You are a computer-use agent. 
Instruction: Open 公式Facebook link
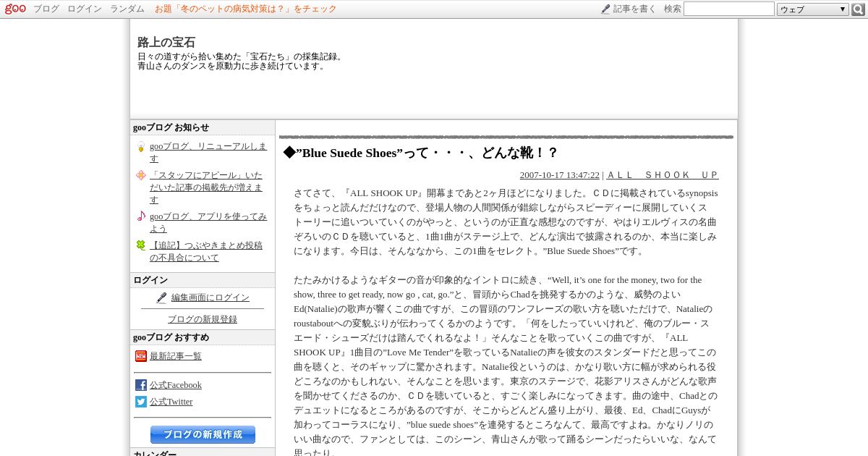[x=176, y=385]
